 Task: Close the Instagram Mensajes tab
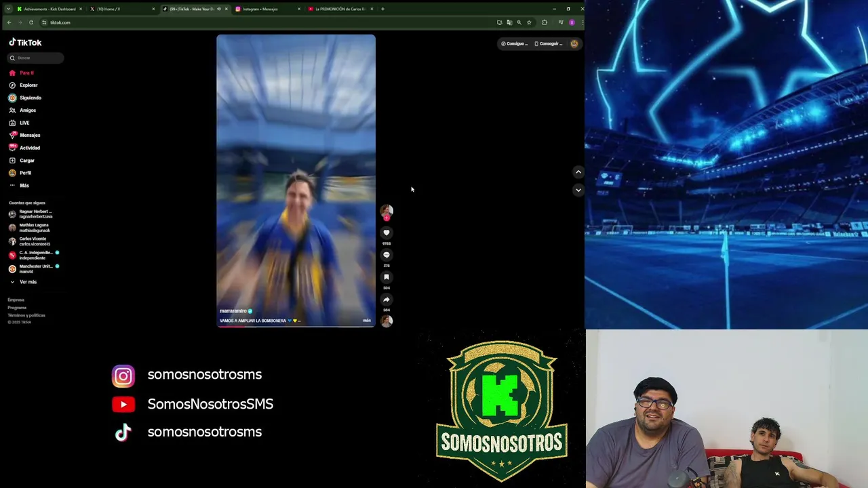298,9
